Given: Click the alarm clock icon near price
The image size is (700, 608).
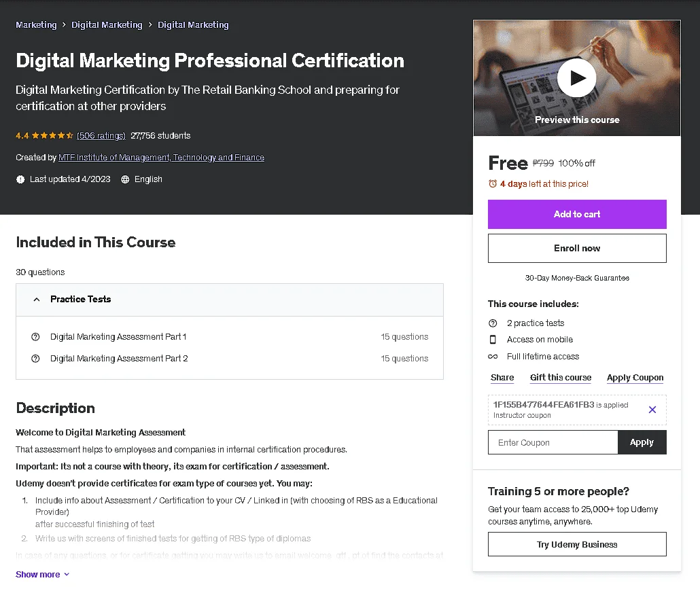Looking at the screenshot, I should [493, 183].
